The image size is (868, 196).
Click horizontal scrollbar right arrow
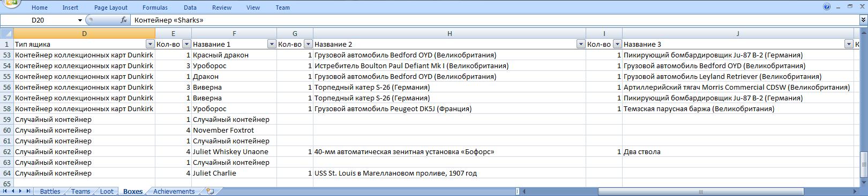point(855,191)
